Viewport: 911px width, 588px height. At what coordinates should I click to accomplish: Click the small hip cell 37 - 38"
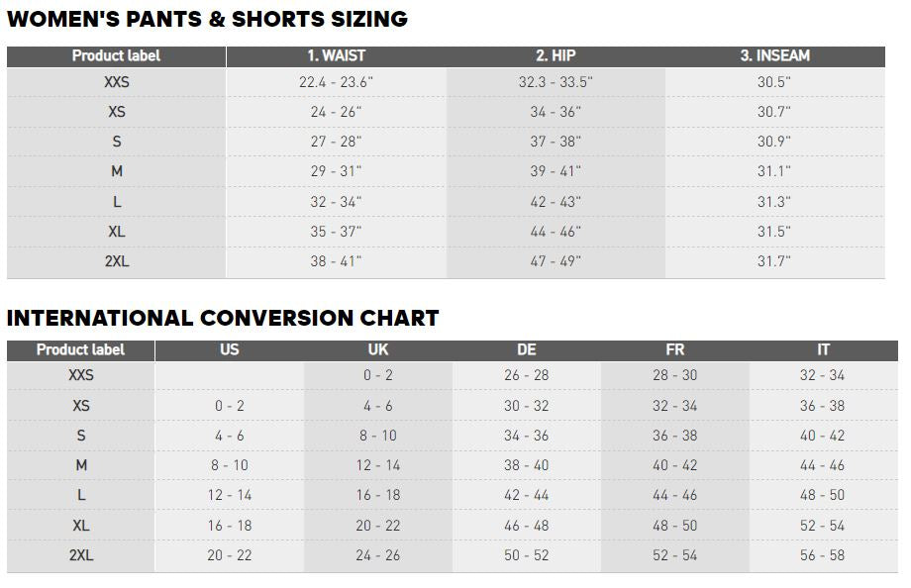coord(556,142)
